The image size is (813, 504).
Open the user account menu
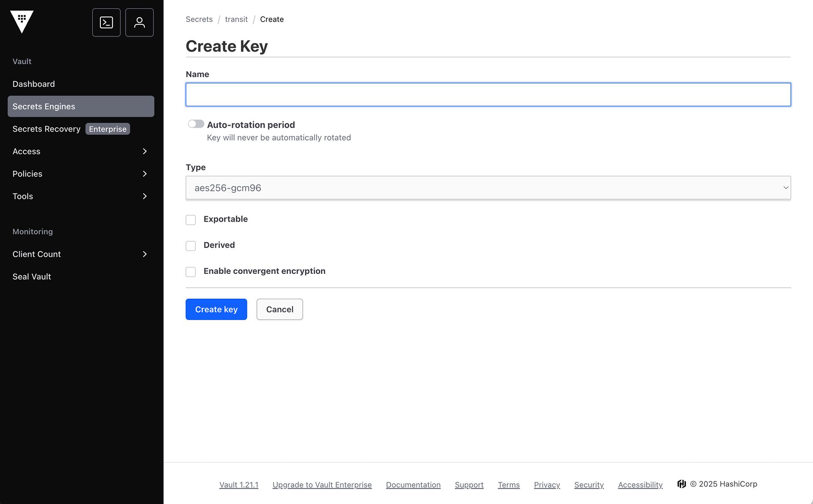pyautogui.click(x=139, y=22)
